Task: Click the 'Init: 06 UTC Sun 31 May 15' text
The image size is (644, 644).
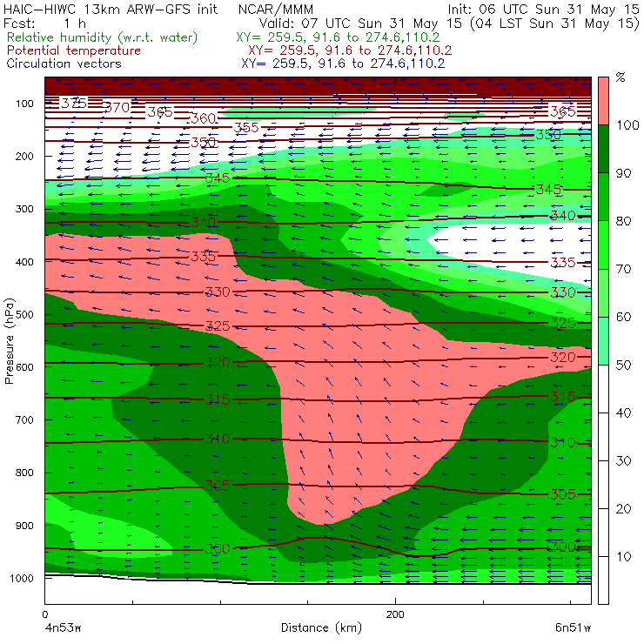Action: pyautogui.click(x=543, y=10)
